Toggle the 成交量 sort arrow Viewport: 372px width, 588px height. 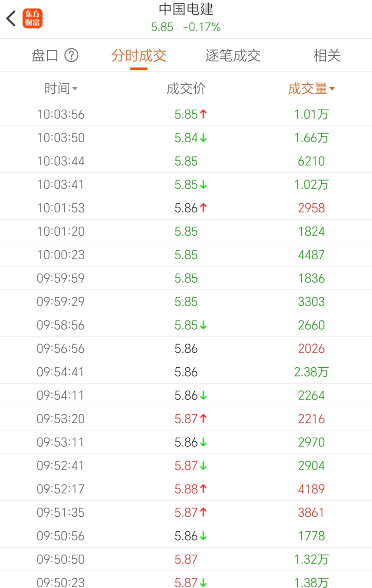(x=332, y=89)
